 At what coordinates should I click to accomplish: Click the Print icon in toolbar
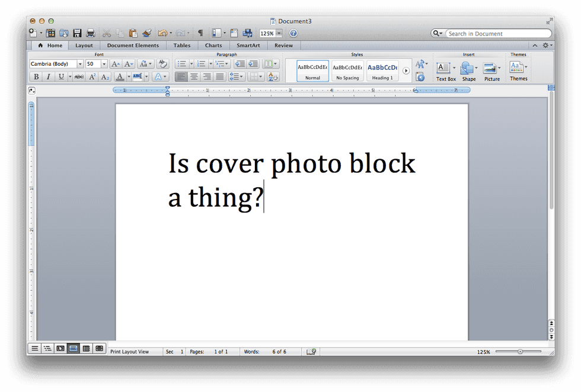click(91, 33)
